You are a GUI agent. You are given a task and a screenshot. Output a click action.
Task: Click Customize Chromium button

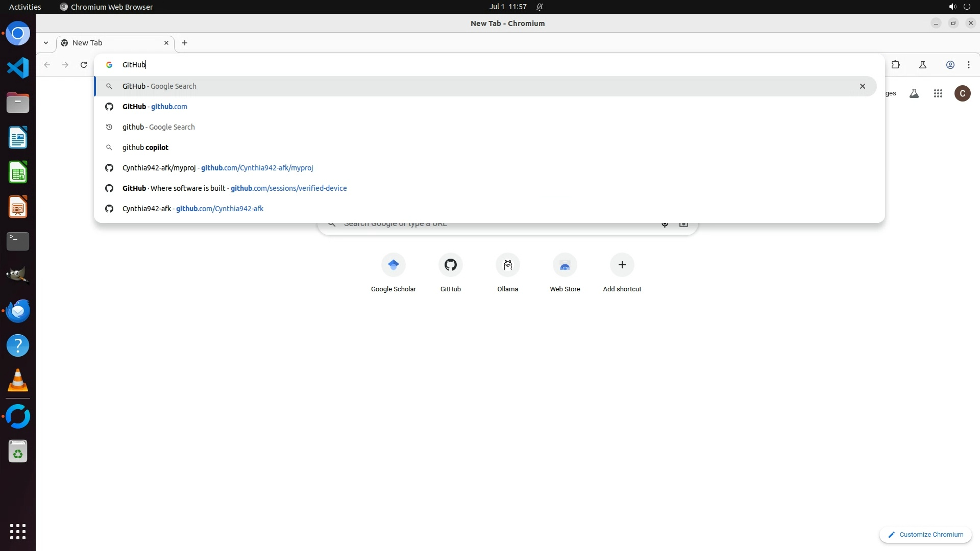click(925, 534)
